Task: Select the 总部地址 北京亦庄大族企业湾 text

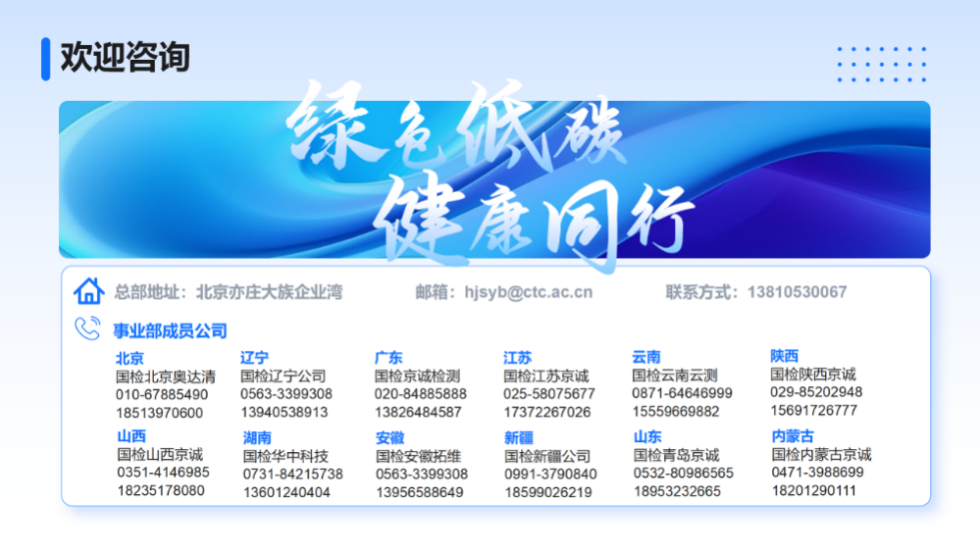Action: coord(229,292)
